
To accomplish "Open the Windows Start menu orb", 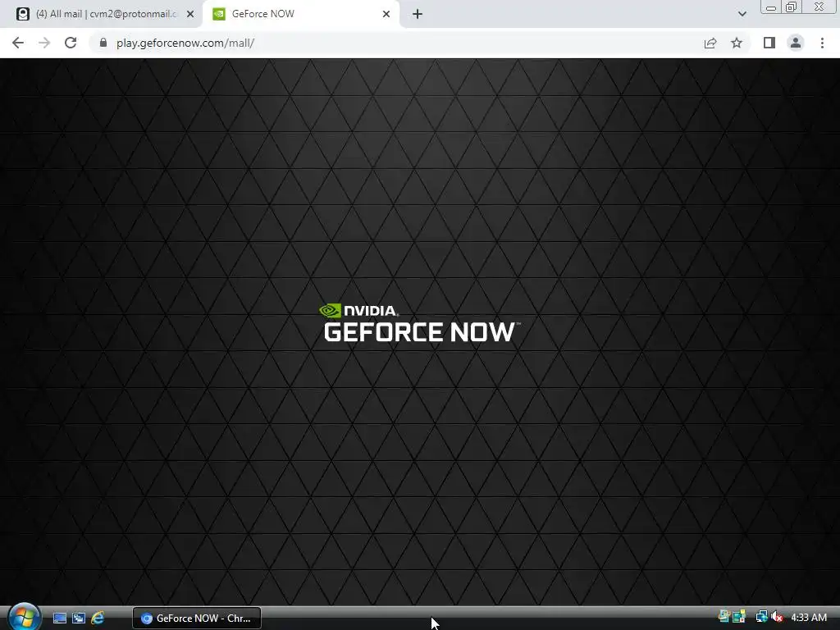I will click(25, 617).
